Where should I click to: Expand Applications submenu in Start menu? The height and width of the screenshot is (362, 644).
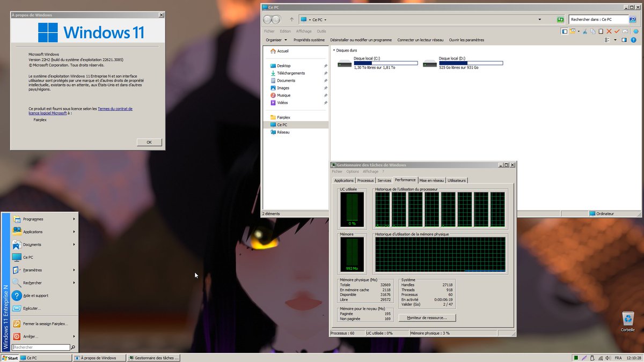click(x=44, y=232)
